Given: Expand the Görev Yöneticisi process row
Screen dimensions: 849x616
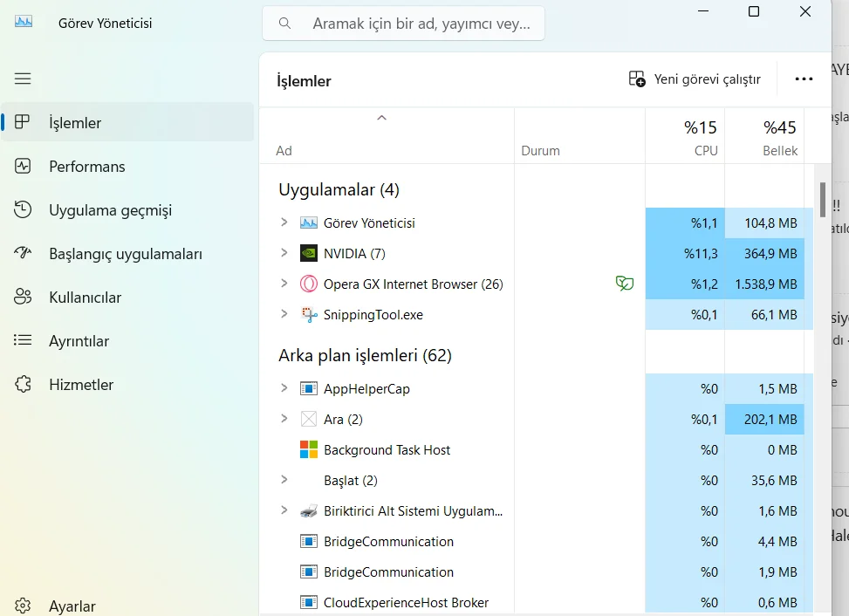Looking at the screenshot, I should [x=284, y=222].
